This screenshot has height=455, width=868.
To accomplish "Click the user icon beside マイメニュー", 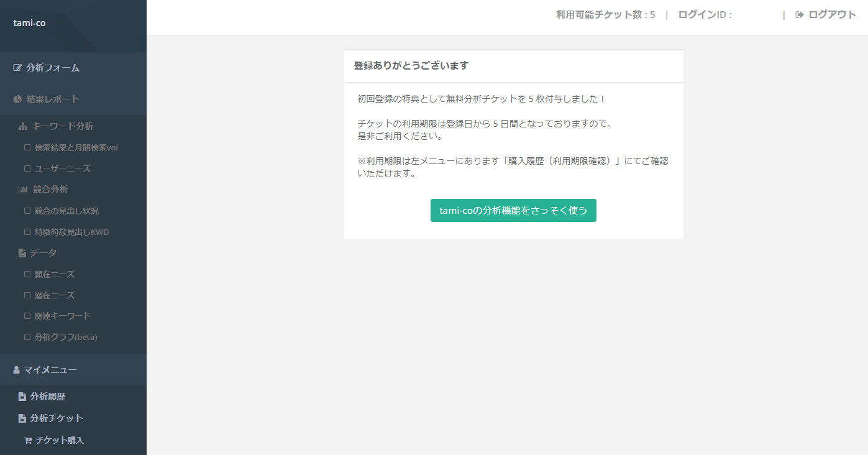I will [x=17, y=370].
